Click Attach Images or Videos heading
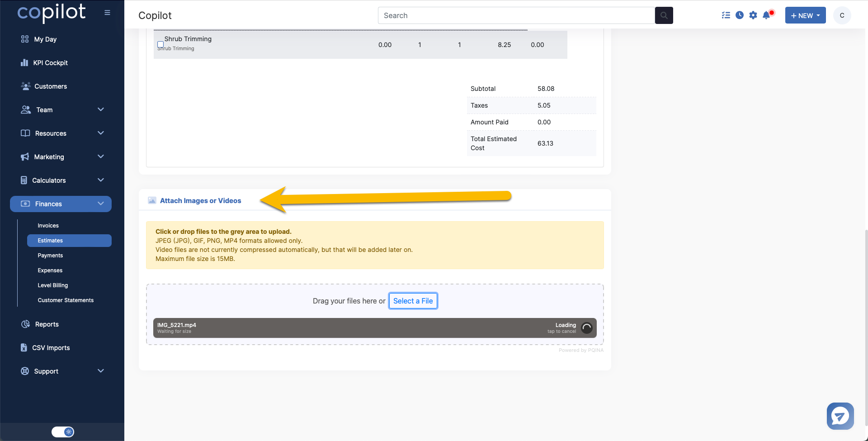The width and height of the screenshot is (868, 441). (x=200, y=201)
